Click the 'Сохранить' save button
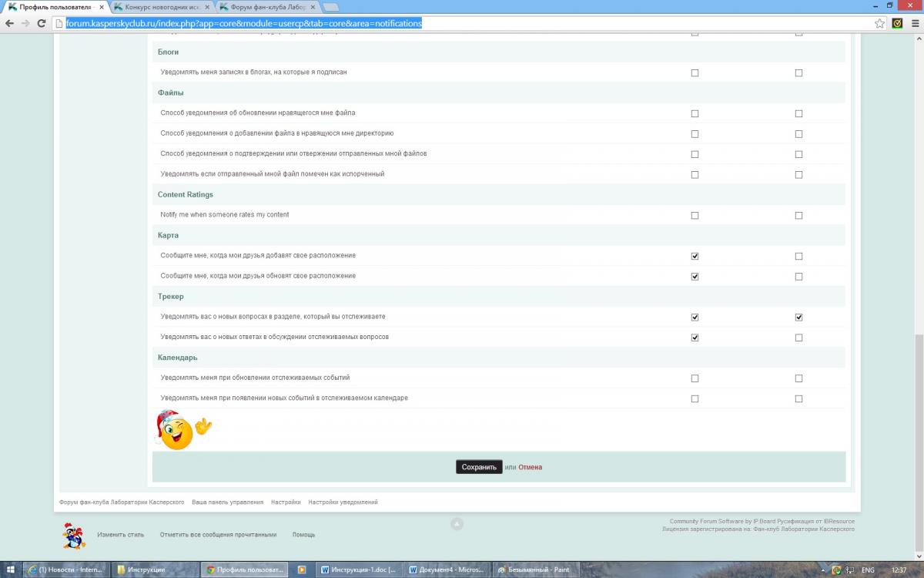This screenshot has height=578, width=924. point(479,467)
